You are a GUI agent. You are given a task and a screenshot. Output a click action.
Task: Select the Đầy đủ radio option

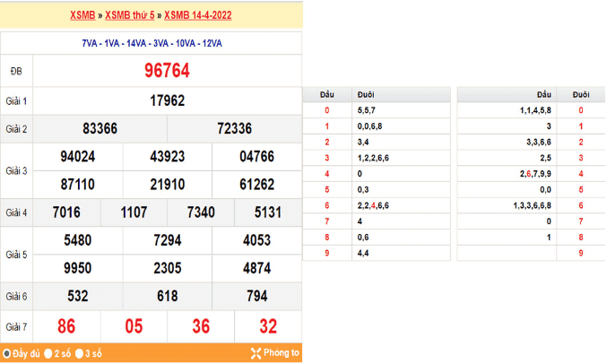click(x=6, y=353)
